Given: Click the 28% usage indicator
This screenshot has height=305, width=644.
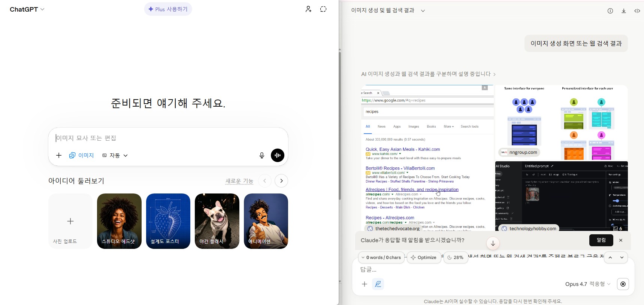Looking at the screenshot, I should point(456,257).
